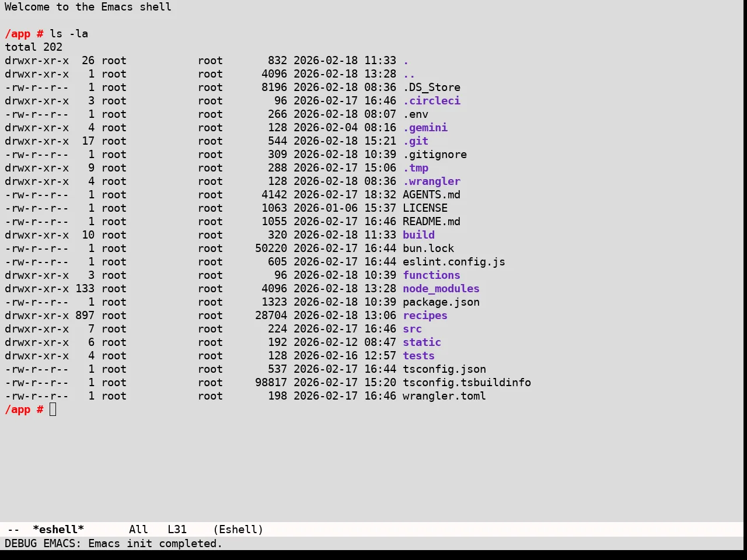
Task: Click the tests directory entry
Action: pyautogui.click(x=418, y=356)
